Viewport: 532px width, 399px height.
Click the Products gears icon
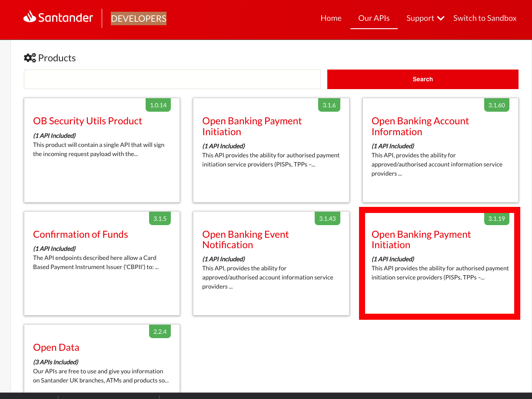click(30, 58)
